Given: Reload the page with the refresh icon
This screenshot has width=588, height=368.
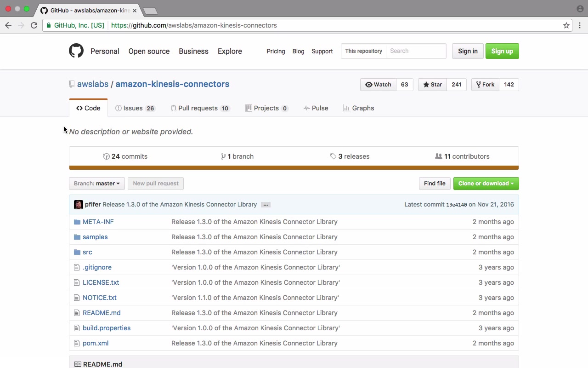Looking at the screenshot, I should 34,25.
